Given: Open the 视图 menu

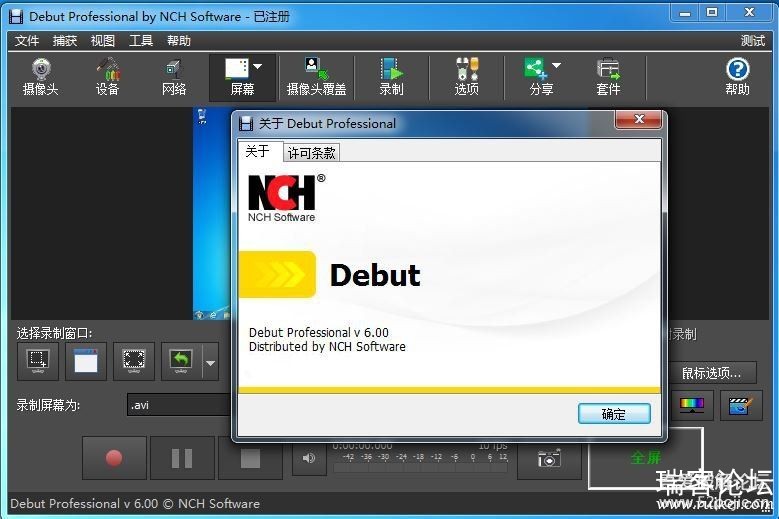Looking at the screenshot, I should (x=102, y=40).
